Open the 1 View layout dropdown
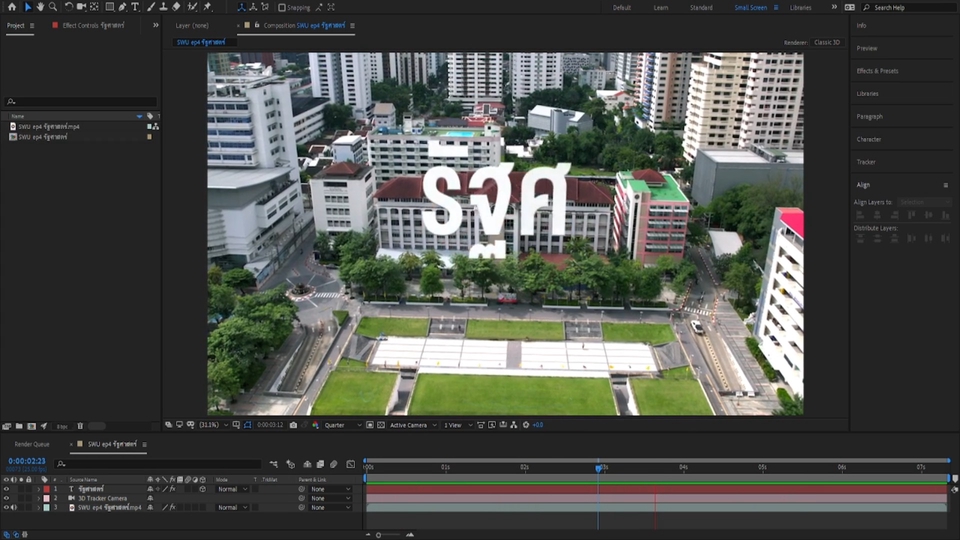This screenshot has height=540, width=960. click(458, 425)
